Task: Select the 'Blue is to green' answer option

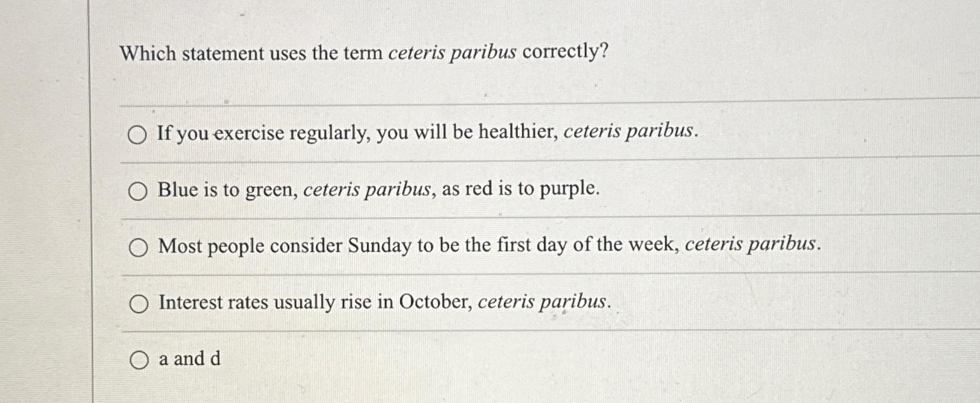Action: pos(138,191)
